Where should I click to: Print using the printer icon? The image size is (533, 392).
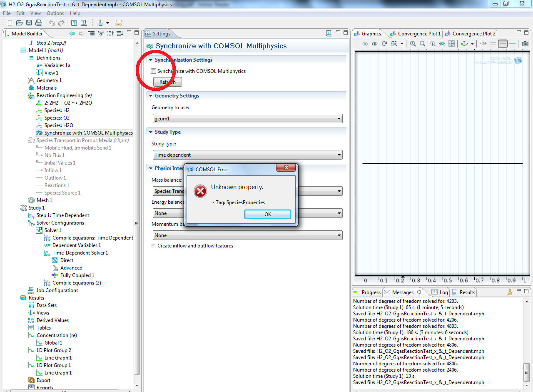[39, 23]
